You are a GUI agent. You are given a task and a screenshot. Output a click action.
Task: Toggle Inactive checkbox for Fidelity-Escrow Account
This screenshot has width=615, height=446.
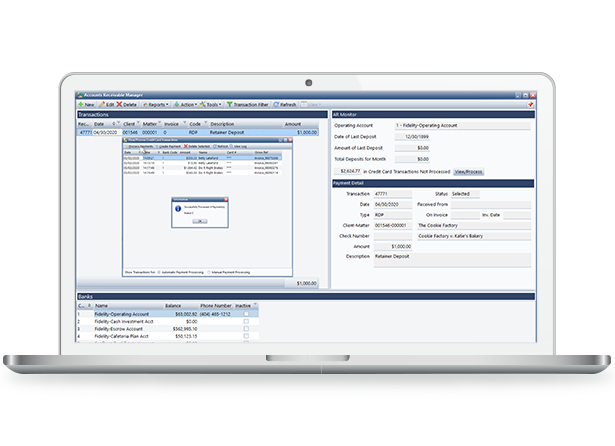click(x=246, y=327)
